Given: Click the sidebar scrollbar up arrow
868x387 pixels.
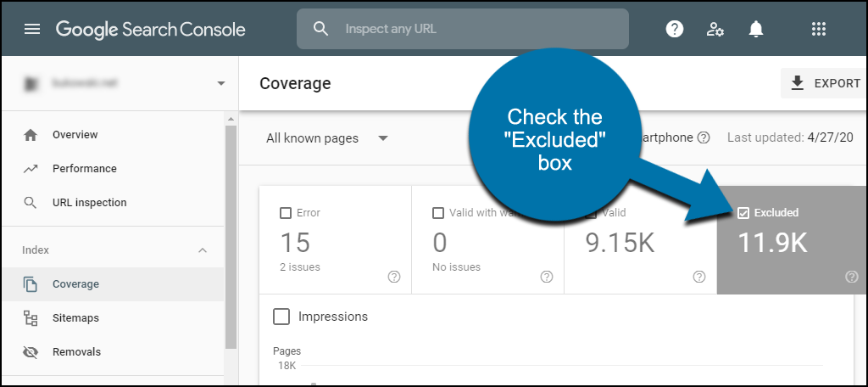Looking at the screenshot, I should (231, 119).
